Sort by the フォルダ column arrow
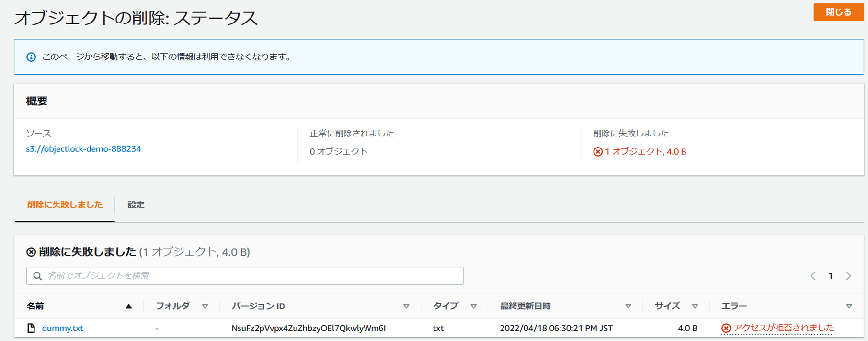 [205, 307]
